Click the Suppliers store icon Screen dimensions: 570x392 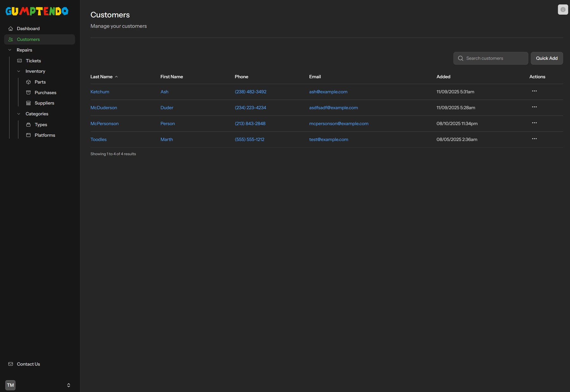tap(28, 103)
